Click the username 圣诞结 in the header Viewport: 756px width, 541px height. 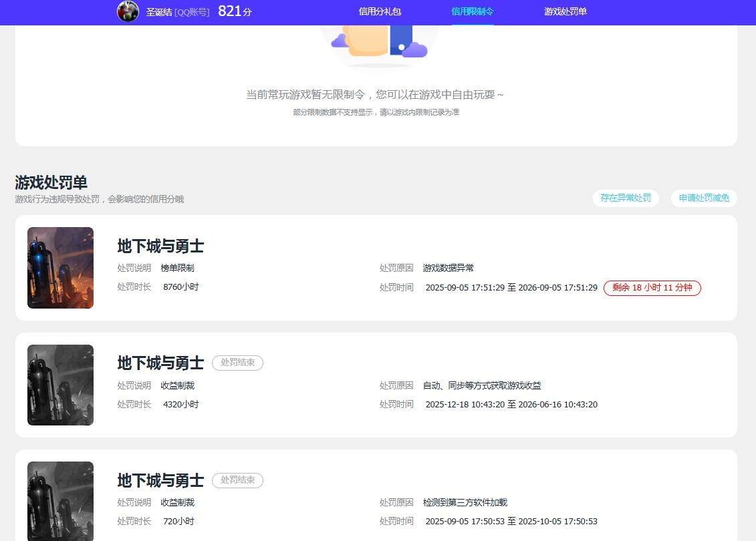tap(159, 12)
